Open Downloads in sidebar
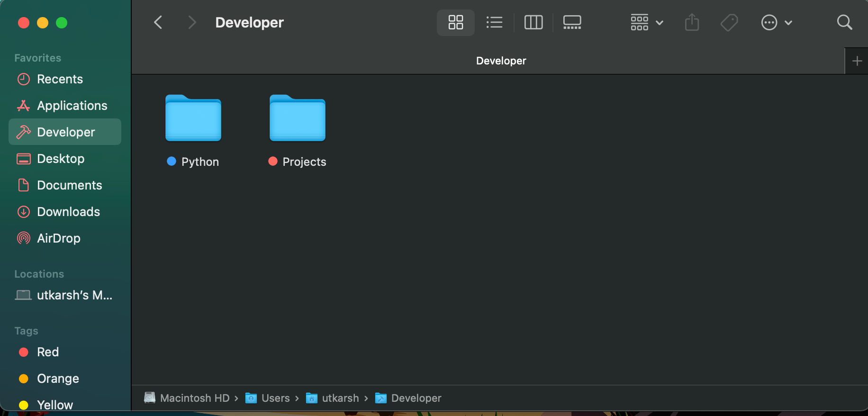This screenshot has width=868, height=416. 65,212
